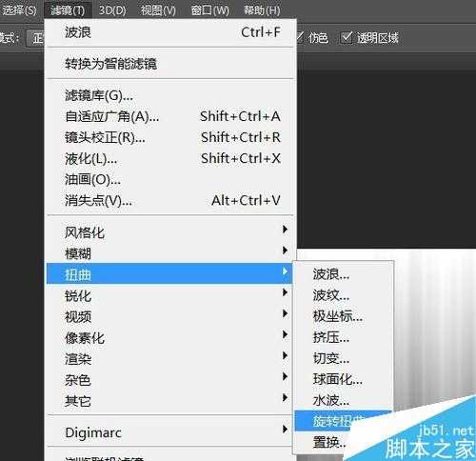Open the 帮助(H) menu
Viewport: 476px width, 461px height.
tap(262, 10)
